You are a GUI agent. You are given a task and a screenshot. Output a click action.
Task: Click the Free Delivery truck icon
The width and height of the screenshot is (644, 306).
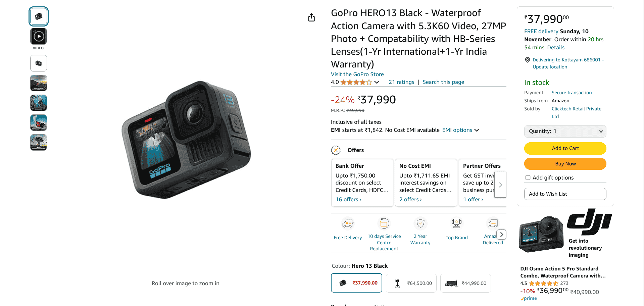(x=348, y=223)
